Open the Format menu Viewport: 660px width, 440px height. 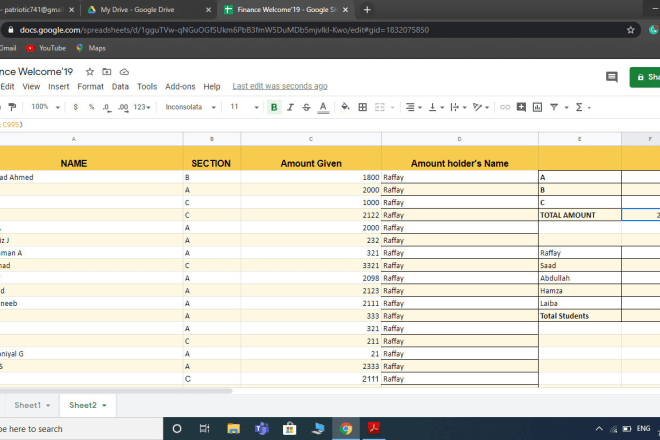pyautogui.click(x=91, y=86)
